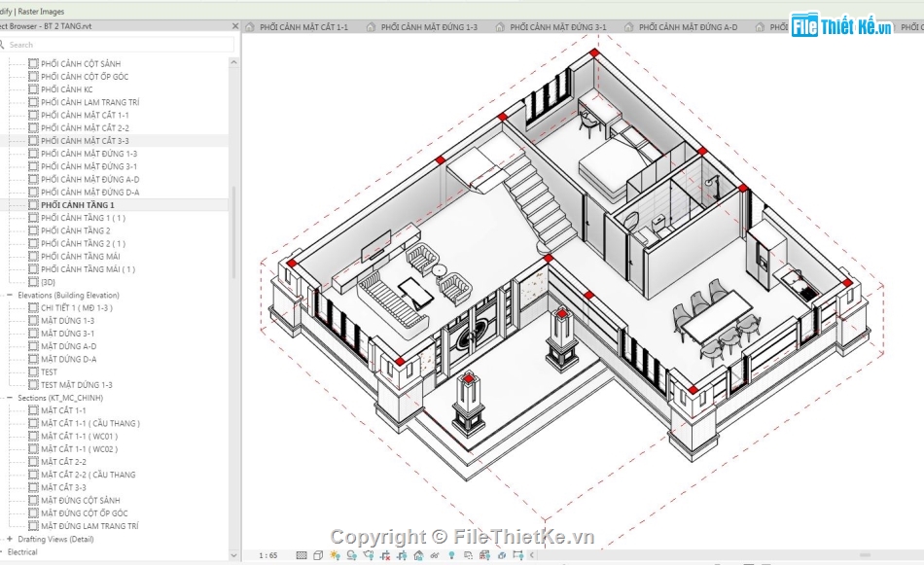Click view icon beside TEST elevation
The width and height of the screenshot is (924, 565).
pyautogui.click(x=34, y=371)
